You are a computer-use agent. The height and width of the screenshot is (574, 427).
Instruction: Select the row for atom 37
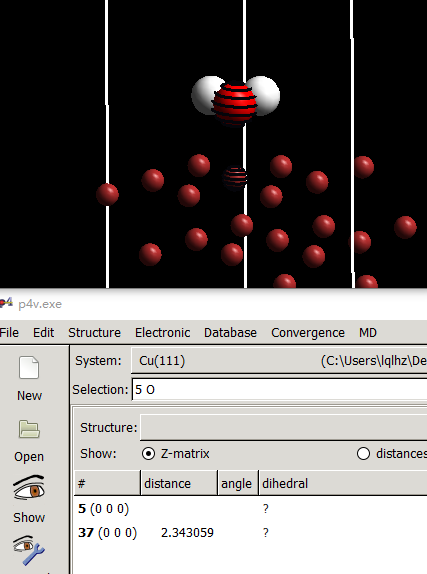pyautogui.click(x=250, y=532)
